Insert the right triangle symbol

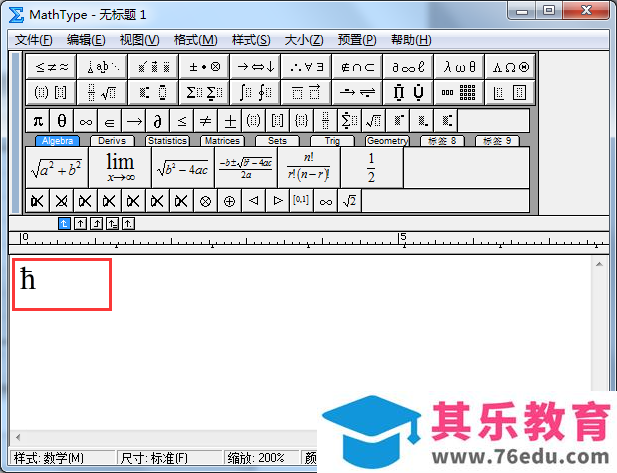(277, 201)
